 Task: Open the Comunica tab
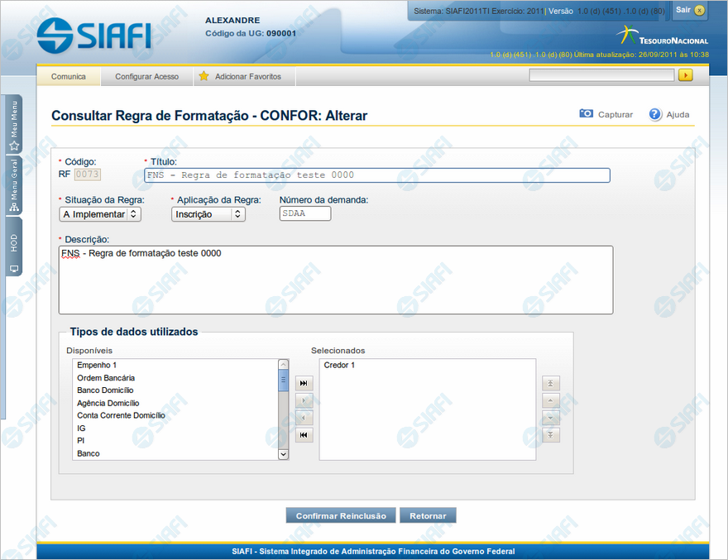pos(68,77)
